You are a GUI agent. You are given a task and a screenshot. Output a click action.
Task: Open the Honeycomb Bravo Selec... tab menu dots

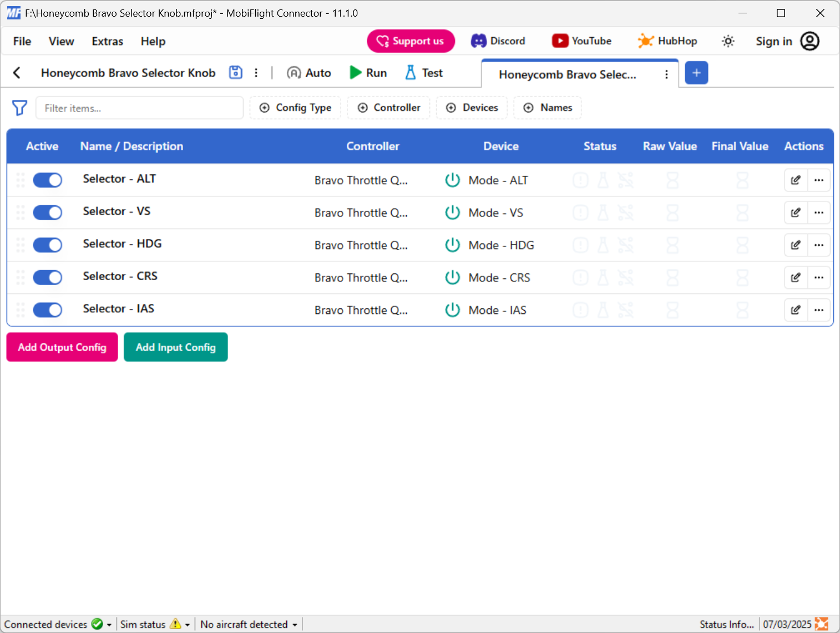pyautogui.click(x=666, y=74)
